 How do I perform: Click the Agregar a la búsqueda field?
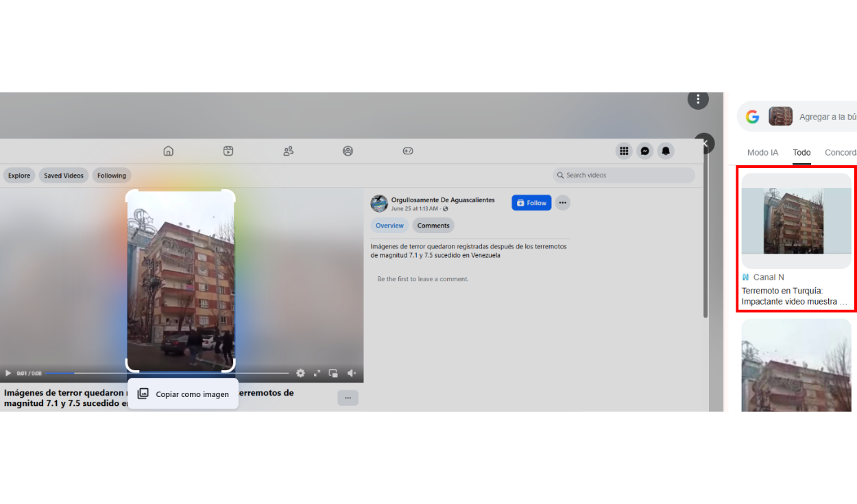[x=828, y=117]
